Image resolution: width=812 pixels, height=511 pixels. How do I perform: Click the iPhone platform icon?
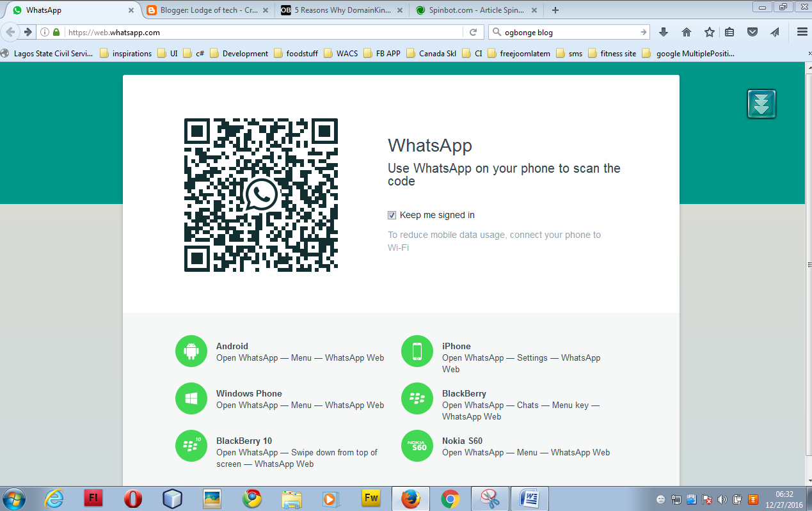click(x=417, y=351)
